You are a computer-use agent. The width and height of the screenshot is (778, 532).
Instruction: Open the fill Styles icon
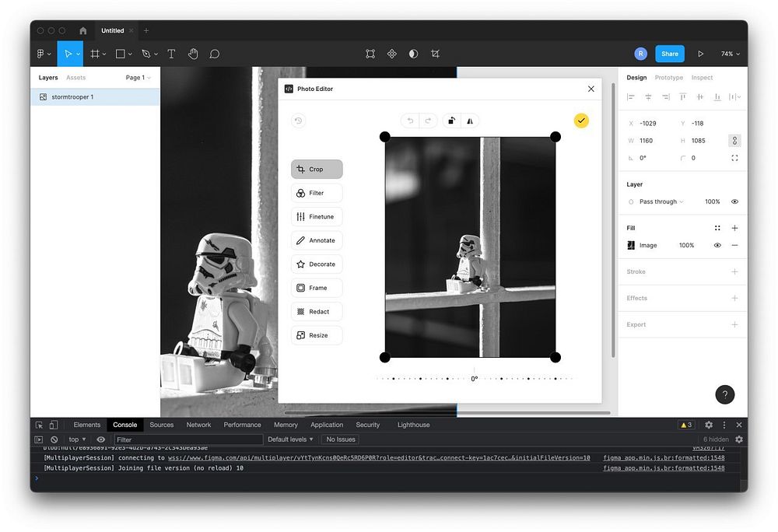717,228
